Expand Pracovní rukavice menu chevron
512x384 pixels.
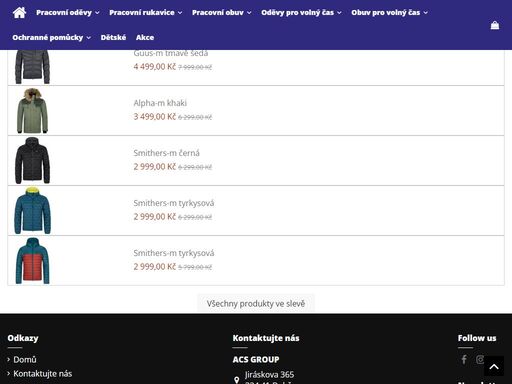[180, 13]
